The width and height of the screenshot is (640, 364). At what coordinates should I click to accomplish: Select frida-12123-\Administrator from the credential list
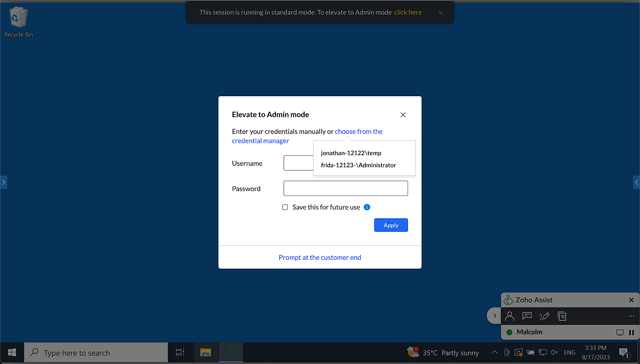358,165
